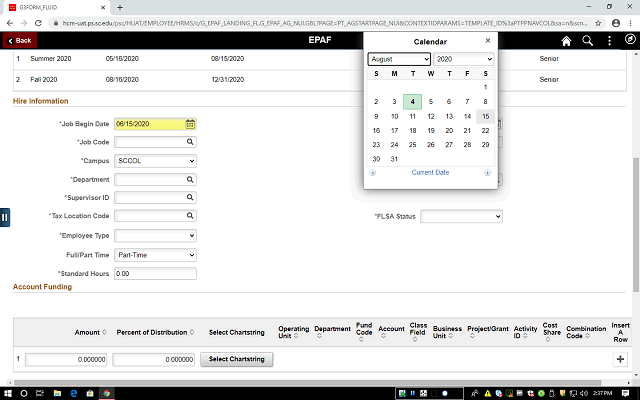The height and width of the screenshot is (400, 640).
Task: Reload the page in the browser
Action: pos(38,23)
